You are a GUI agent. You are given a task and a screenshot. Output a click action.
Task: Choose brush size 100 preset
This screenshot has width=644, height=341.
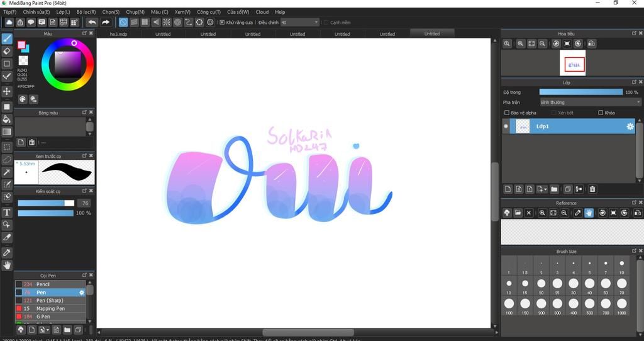click(x=509, y=306)
